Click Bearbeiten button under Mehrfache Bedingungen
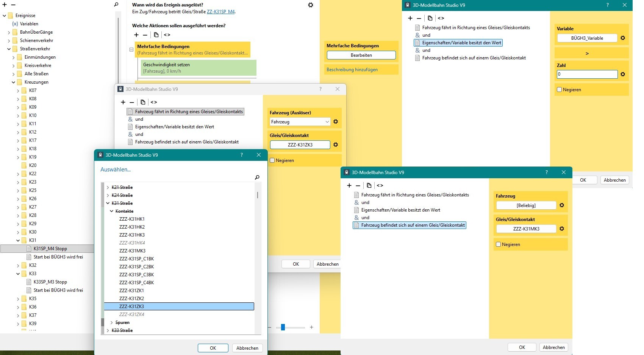The height and width of the screenshot is (355, 644). click(361, 55)
